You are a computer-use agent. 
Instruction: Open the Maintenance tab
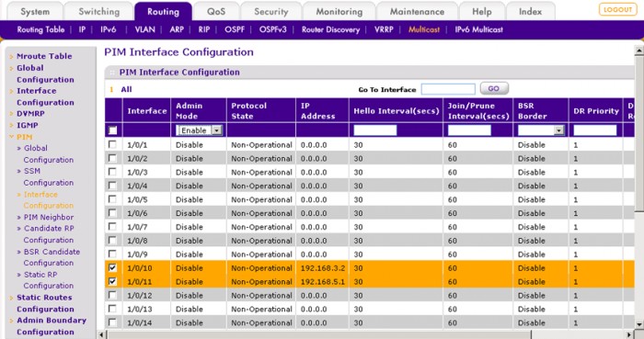pyautogui.click(x=417, y=11)
